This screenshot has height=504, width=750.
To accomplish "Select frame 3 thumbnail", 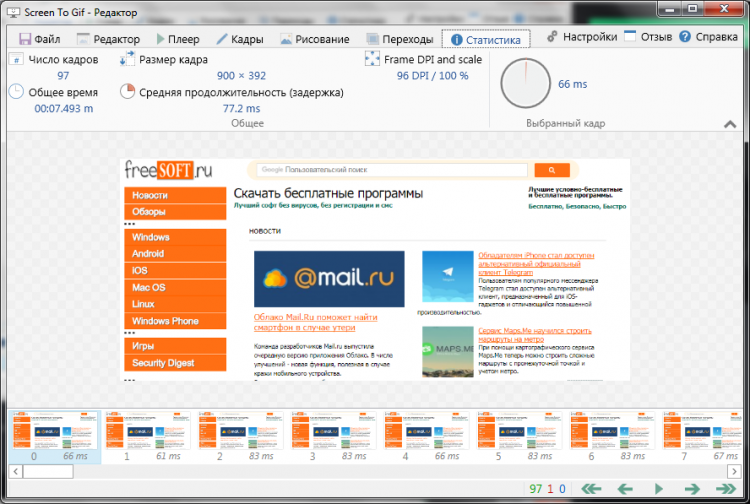I will pyautogui.click(x=333, y=437).
